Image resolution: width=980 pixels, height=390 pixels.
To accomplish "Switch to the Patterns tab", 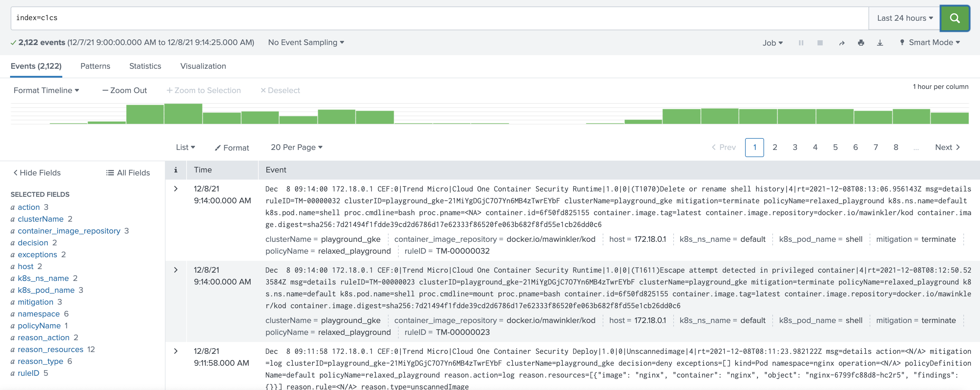I will coord(95,66).
